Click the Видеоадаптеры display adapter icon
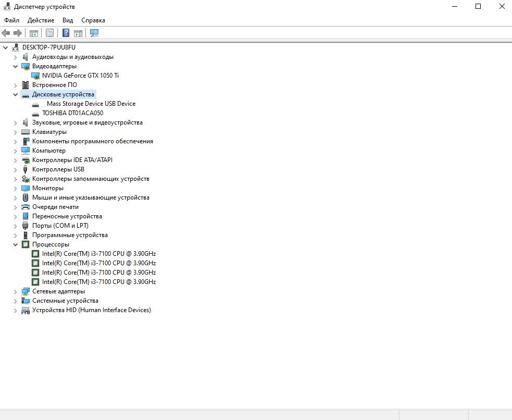 (x=26, y=66)
